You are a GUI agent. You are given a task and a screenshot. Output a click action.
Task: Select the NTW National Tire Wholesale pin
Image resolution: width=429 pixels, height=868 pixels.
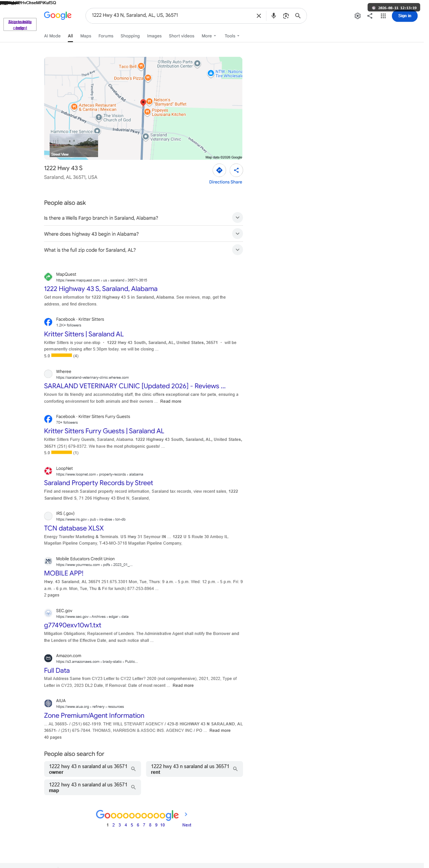point(211,73)
